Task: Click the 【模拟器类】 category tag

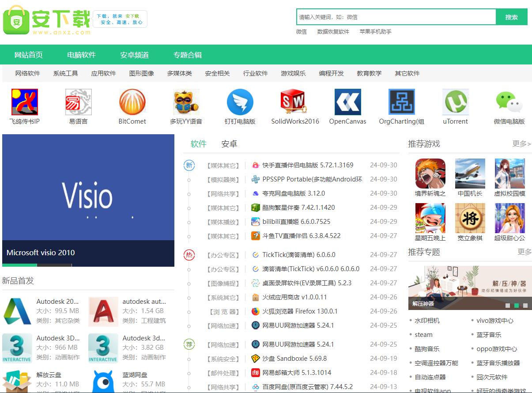Action: click(x=223, y=179)
